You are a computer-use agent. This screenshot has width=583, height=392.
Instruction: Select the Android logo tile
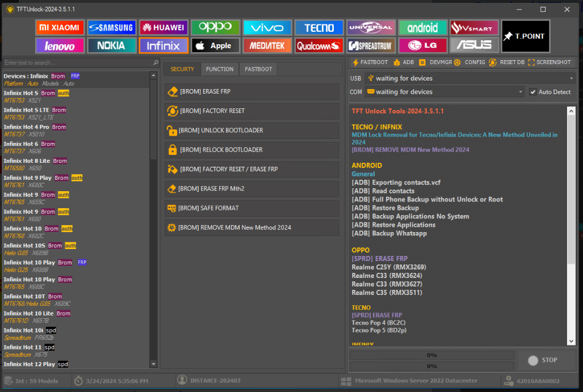(x=423, y=27)
